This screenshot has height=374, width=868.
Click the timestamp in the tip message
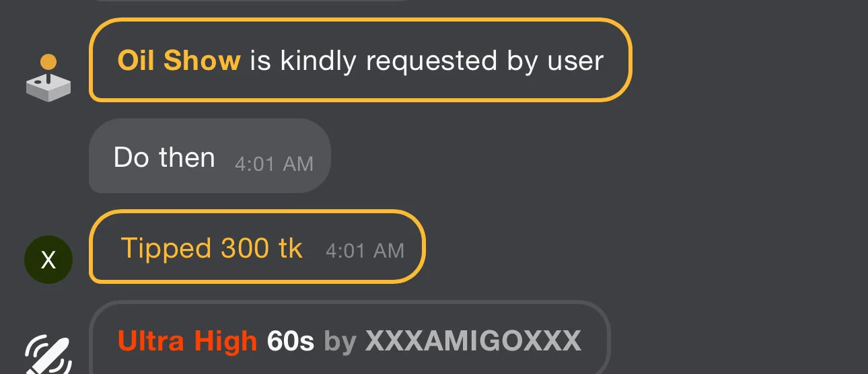click(x=365, y=251)
